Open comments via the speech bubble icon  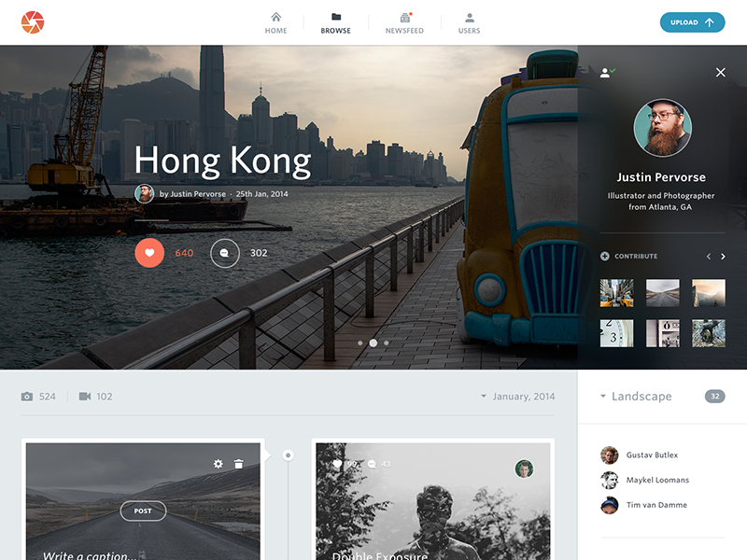(225, 253)
